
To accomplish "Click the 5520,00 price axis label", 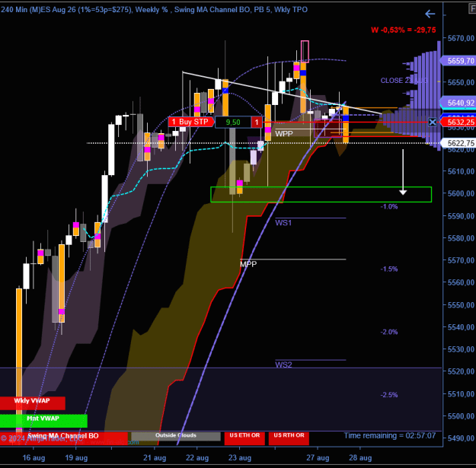I will [461, 371].
